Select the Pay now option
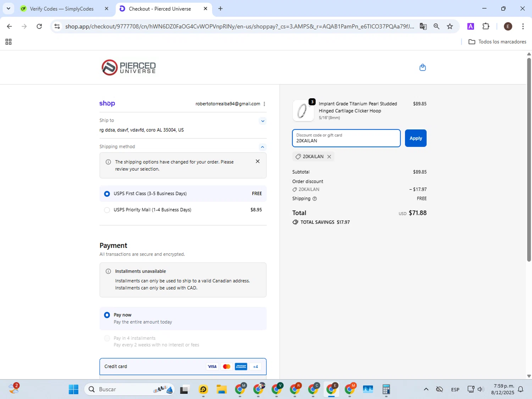The width and height of the screenshot is (532, 399). [183, 318]
